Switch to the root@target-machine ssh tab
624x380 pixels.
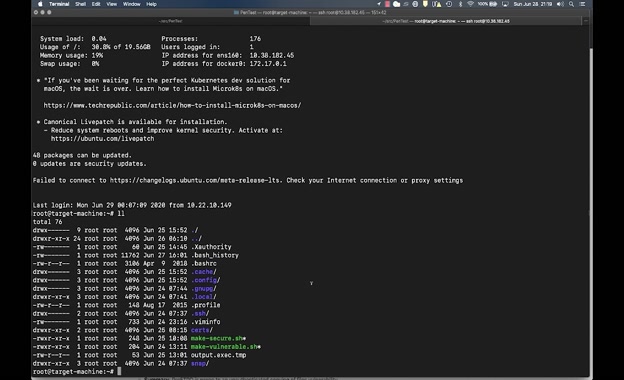pos(446,21)
